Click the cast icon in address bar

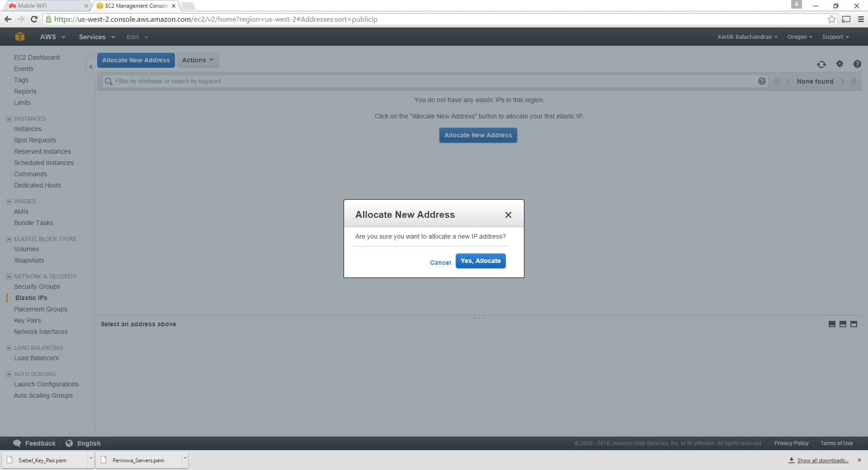(846, 19)
